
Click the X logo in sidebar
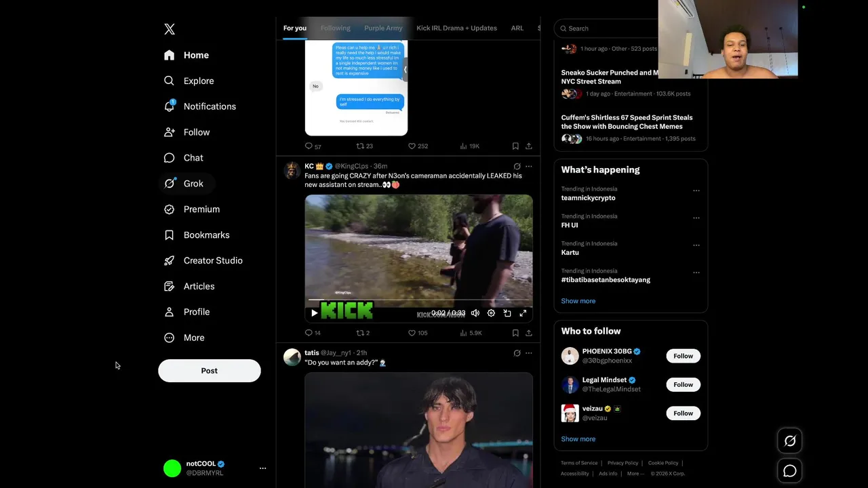[170, 28]
